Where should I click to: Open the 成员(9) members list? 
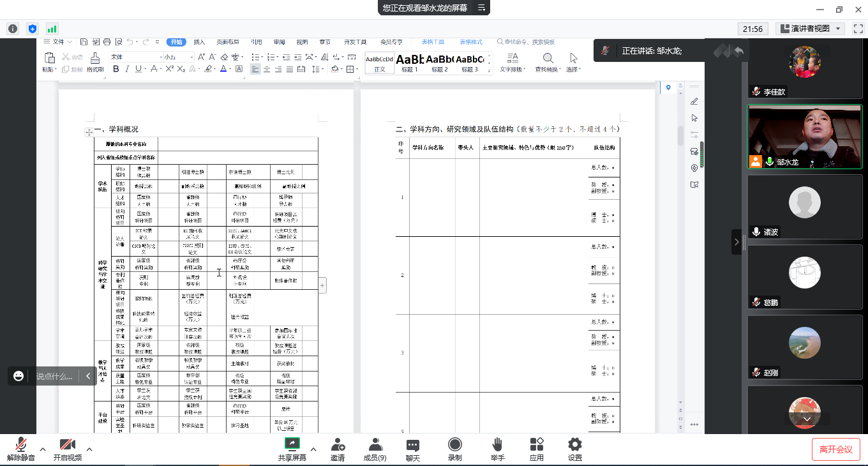coord(375,449)
